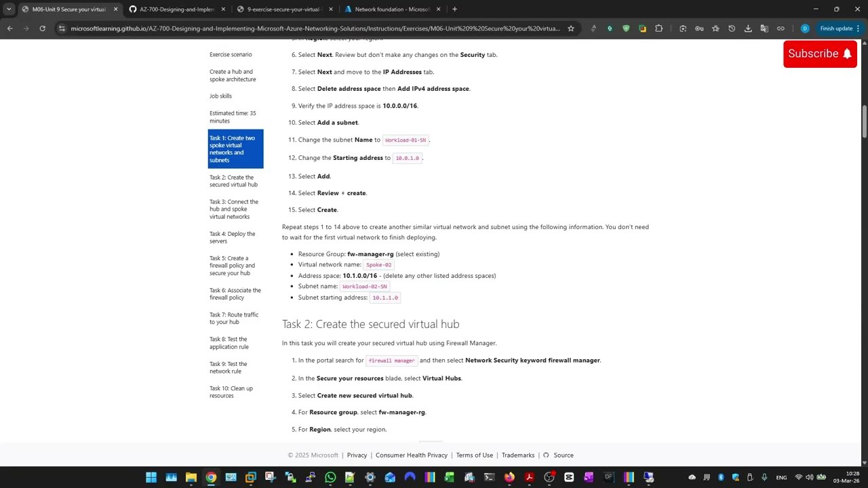Click the Bluetooth icon in system tray

(721, 477)
